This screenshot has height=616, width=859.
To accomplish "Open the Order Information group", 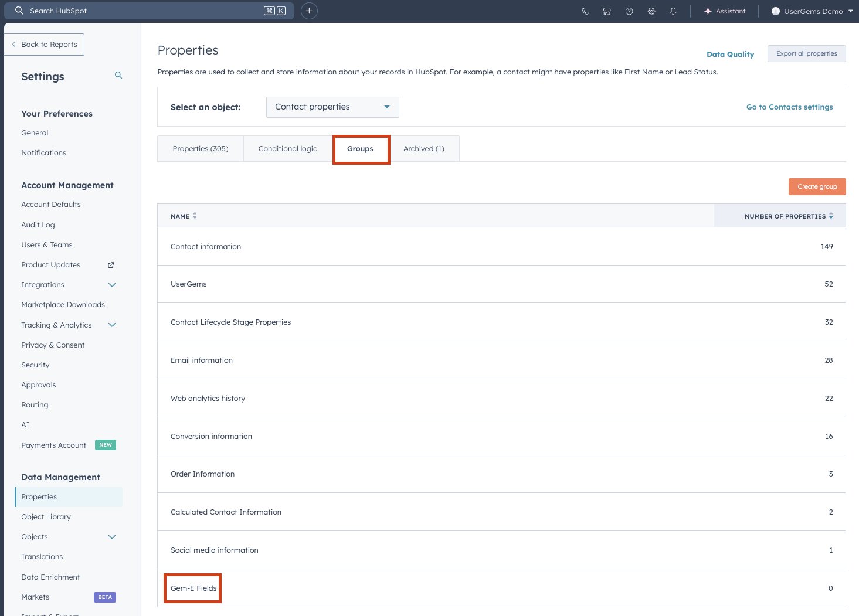I will [202, 474].
